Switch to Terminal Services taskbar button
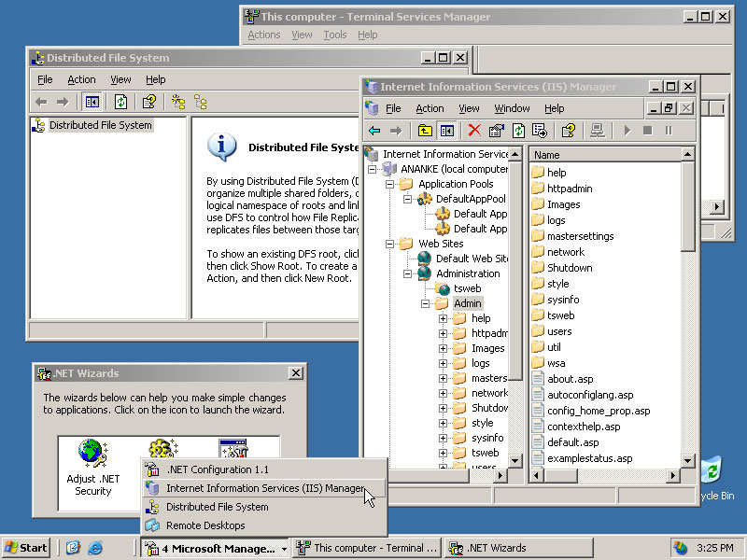The image size is (747, 560). pos(366,548)
